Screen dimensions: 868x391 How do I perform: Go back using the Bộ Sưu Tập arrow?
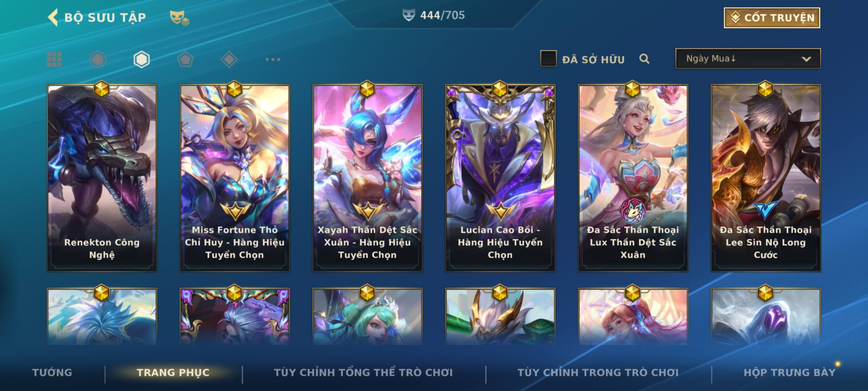(53, 17)
